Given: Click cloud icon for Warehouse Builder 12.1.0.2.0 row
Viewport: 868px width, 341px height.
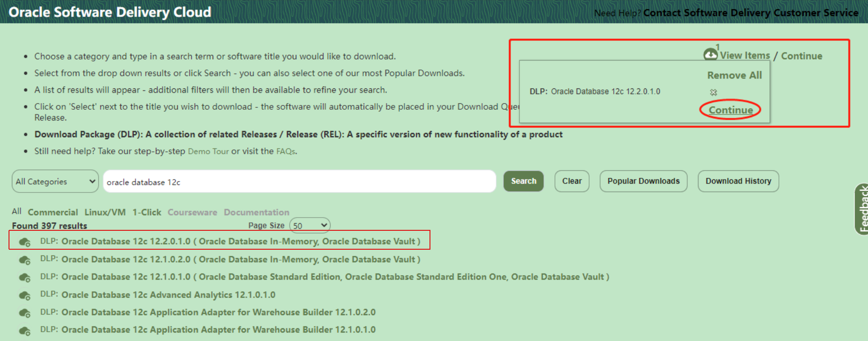Looking at the screenshot, I should [25, 313].
